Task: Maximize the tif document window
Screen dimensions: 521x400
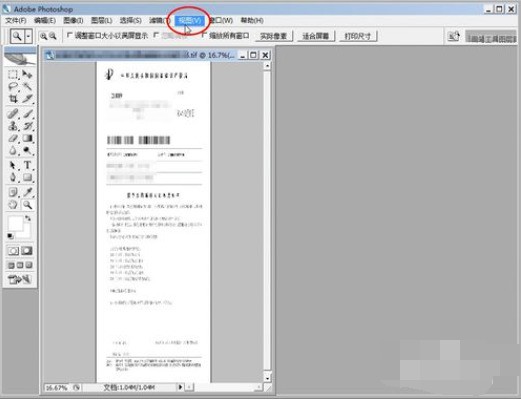Action: pyautogui.click(x=253, y=55)
